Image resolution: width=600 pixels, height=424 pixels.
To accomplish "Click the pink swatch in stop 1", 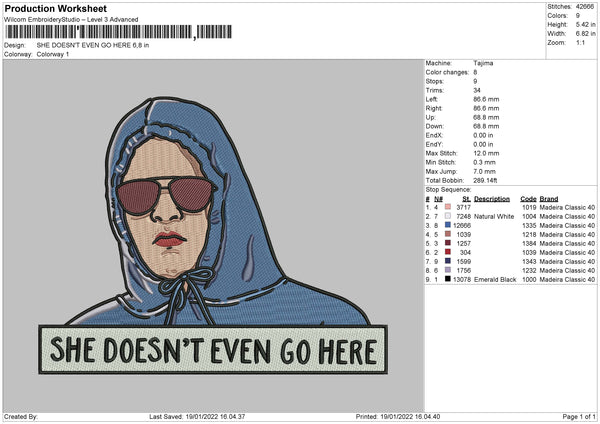I will point(448,207).
